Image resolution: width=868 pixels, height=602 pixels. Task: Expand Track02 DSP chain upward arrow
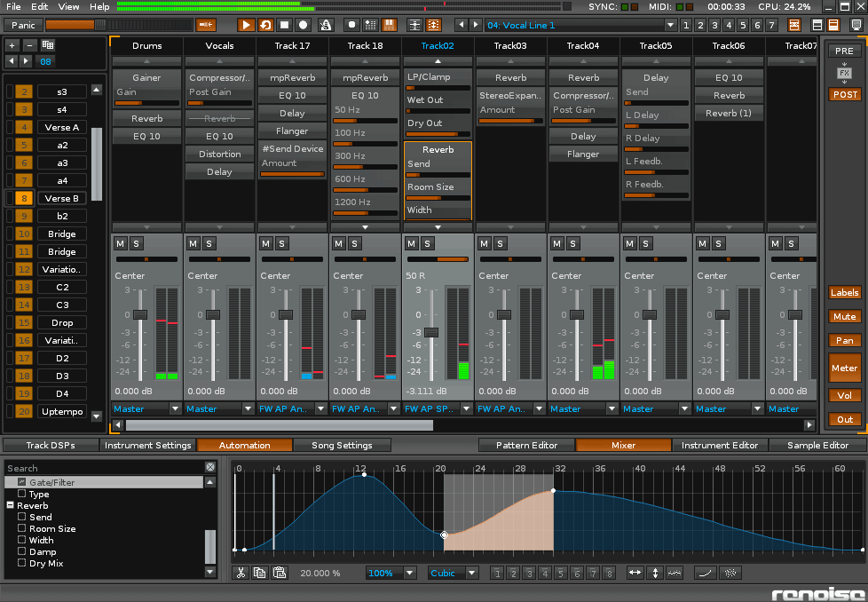(x=438, y=61)
